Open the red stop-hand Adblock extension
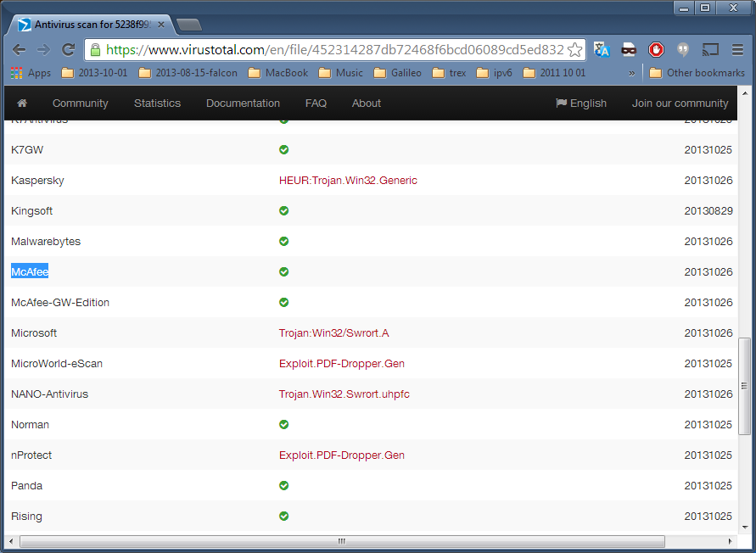 656,50
